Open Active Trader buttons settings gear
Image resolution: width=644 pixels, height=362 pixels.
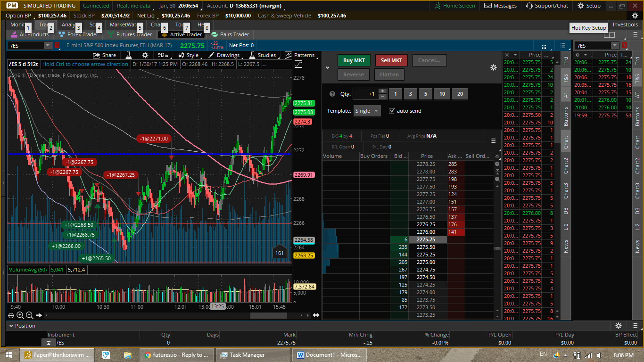(494, 67)
